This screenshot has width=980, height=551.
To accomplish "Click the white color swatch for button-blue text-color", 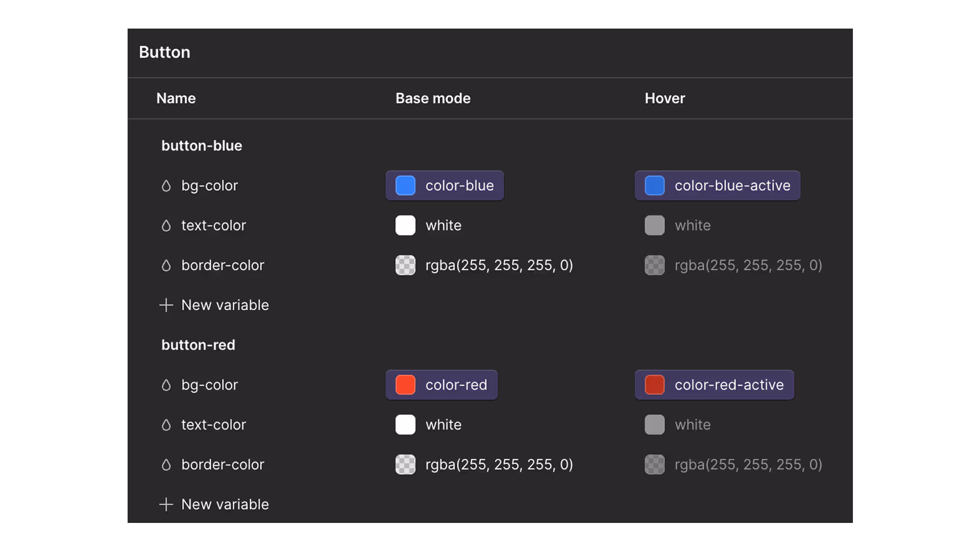I will coord(405,226).
